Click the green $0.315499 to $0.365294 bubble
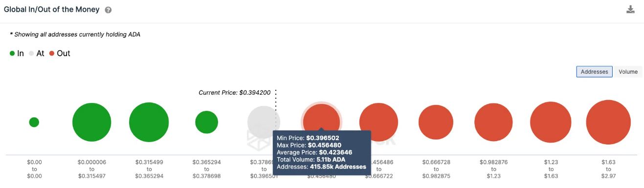Viewport: 644px width, 188px height. tap(149, 123)
